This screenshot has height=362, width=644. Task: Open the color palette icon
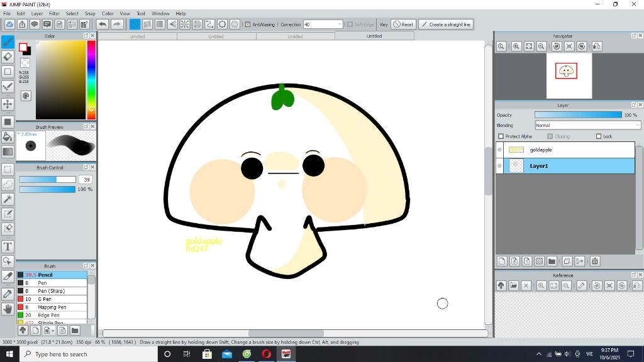(x=26, y=96)
